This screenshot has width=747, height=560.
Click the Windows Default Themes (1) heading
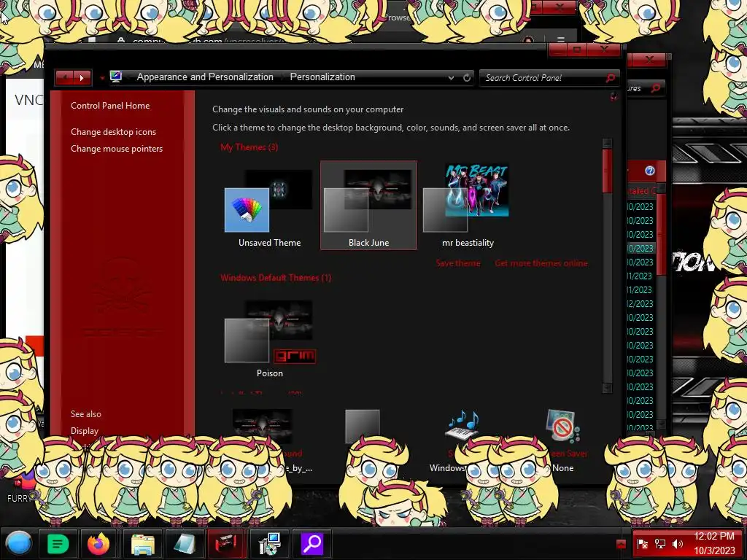coord(276,278)
